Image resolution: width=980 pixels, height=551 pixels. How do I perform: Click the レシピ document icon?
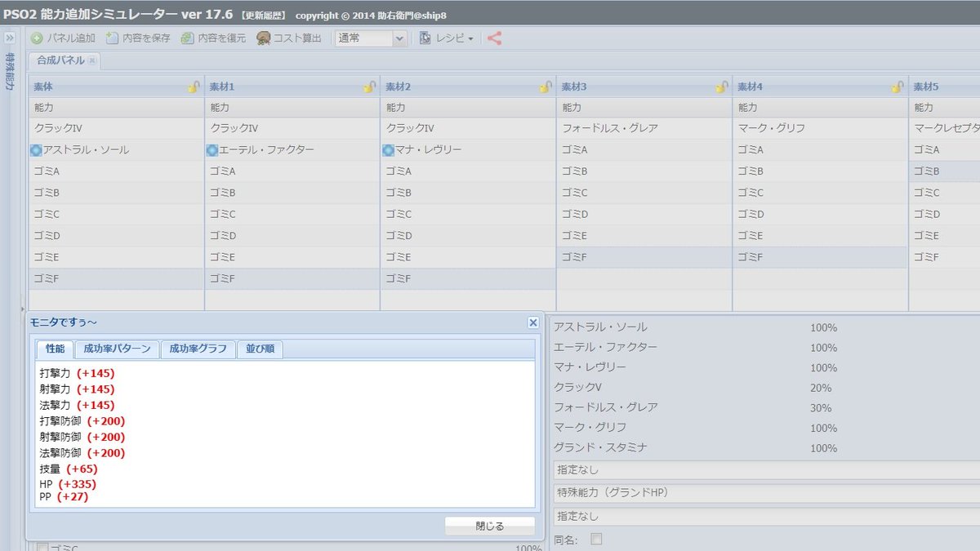(x=425, y=38)
